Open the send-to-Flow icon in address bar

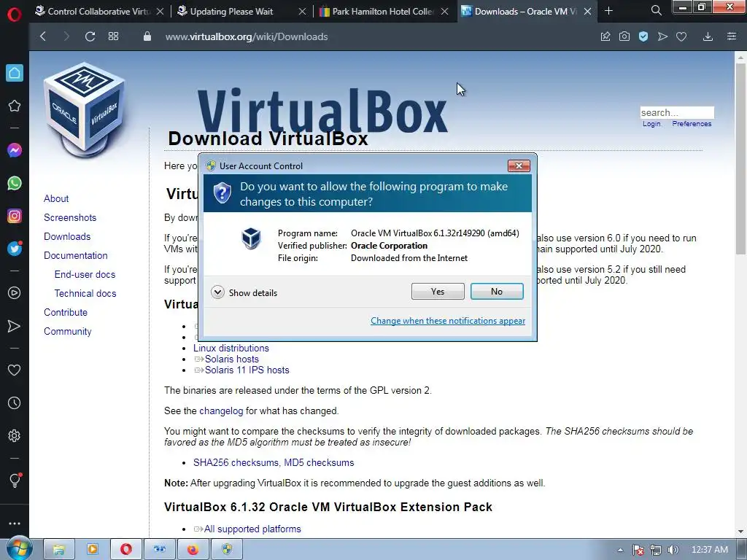point(662,36)
